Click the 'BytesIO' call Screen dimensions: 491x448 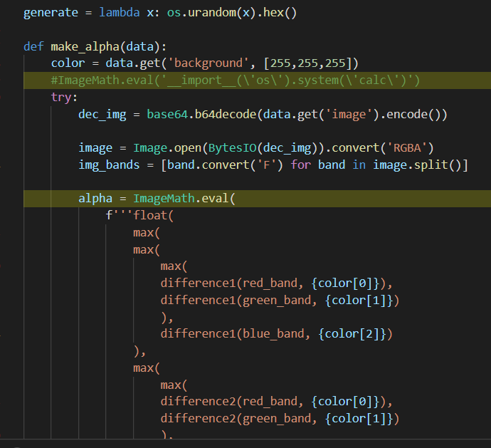click(233, 148)
